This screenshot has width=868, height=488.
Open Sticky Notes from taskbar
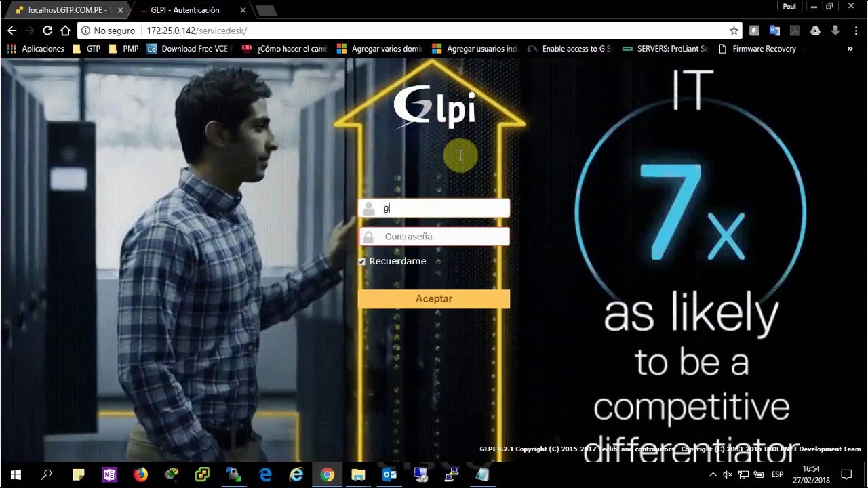(x=78, y=474)
